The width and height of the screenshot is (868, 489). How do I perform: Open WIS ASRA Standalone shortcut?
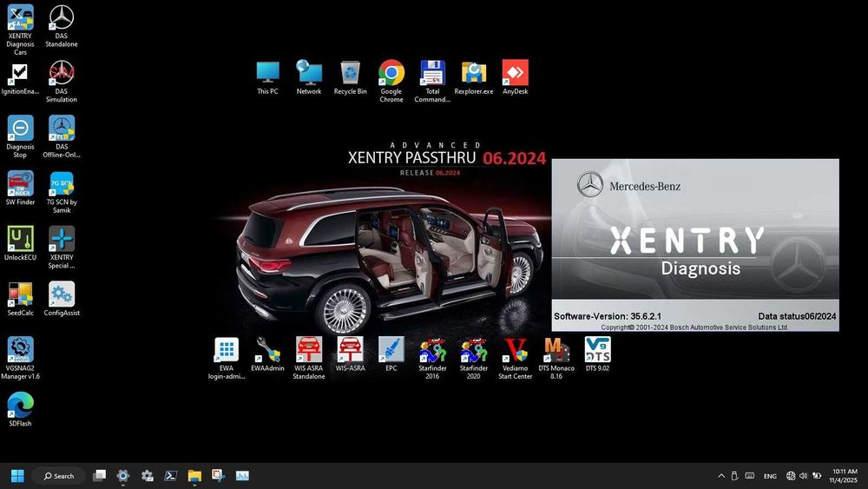pyautogui.click(x=308, y=359)
